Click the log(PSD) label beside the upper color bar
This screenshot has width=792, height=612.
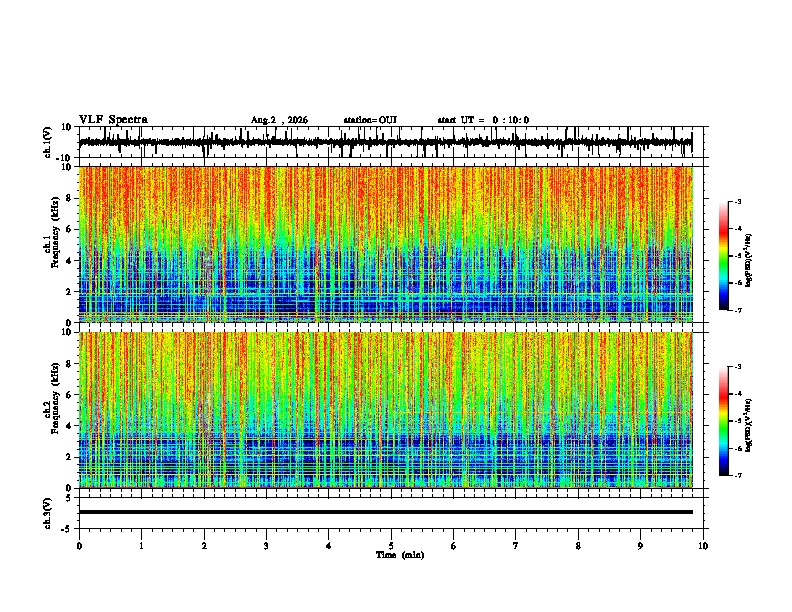(x=749, y=261)
